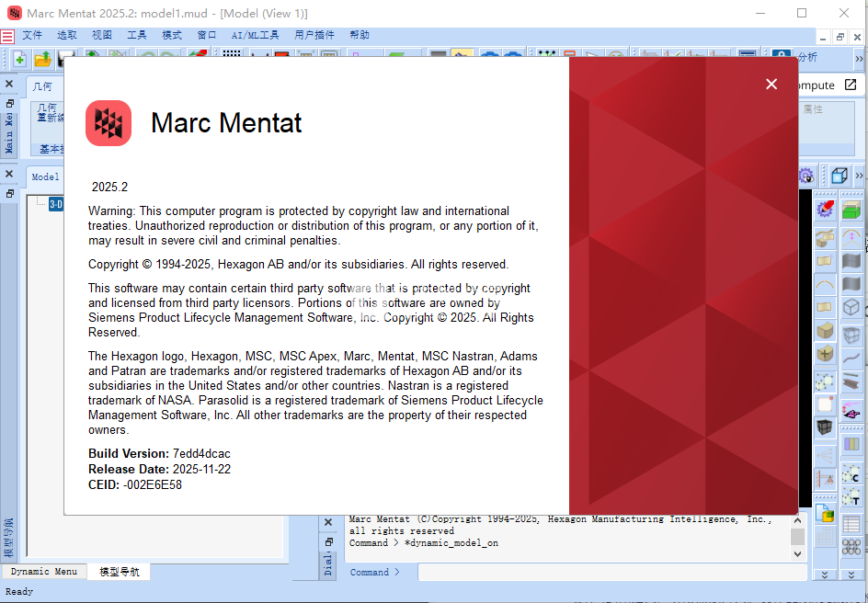This screenshot has height=603, width=868.
Task: Close the dialog panel with X button
Action: [x=328, y=522]
